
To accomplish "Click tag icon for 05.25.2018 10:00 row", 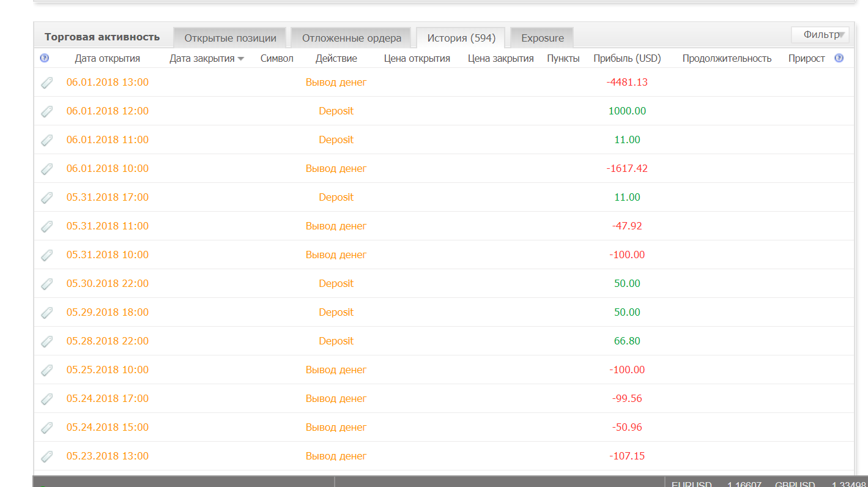I will pyautogui.click(x=46, y=370).
